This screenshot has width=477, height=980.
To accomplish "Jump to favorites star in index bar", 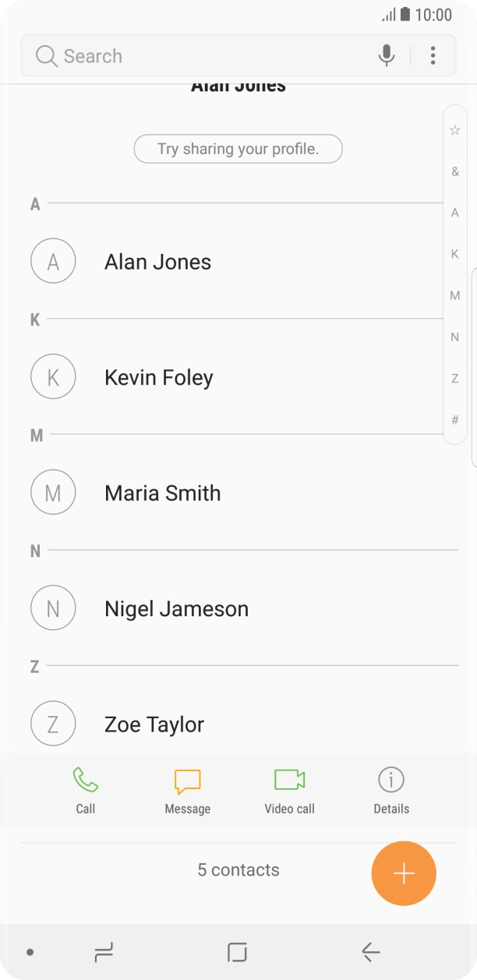I will [455, 130].
